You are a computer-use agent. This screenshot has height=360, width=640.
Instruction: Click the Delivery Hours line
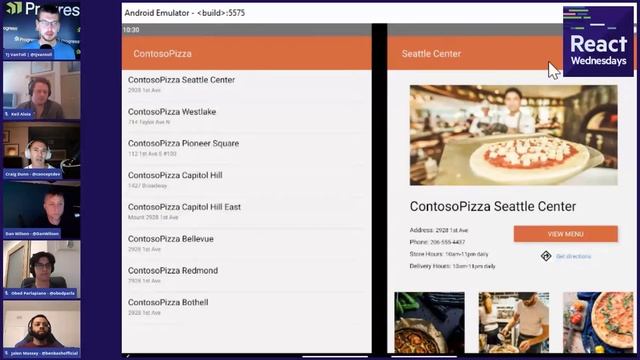pyautogui.click(x=452, y=266)
